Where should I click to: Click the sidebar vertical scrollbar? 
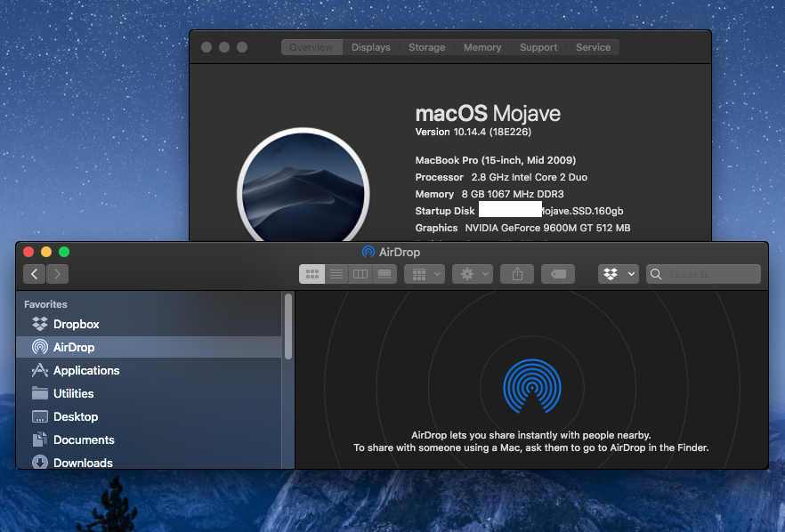[x=288, y=326]
